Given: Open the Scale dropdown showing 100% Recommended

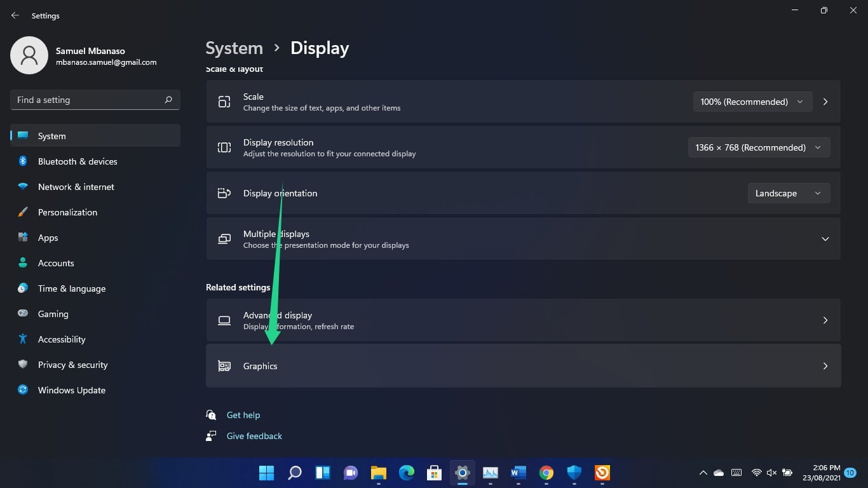Looking at the screenshot, I should 752,101.
